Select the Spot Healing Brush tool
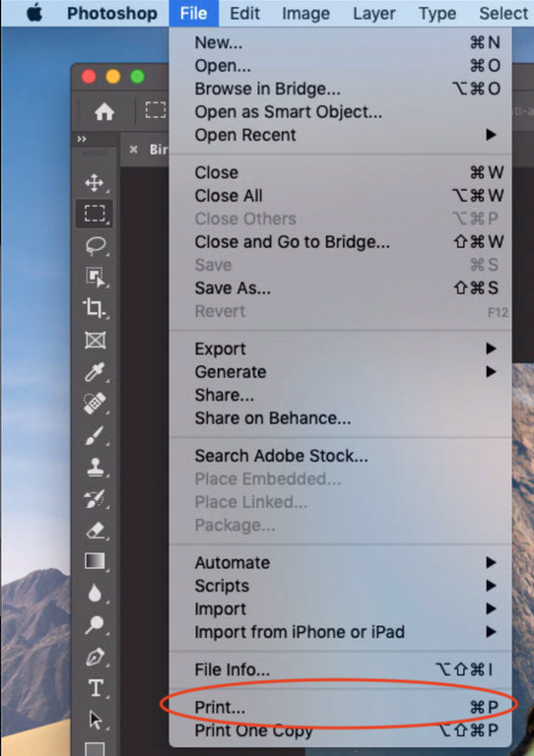 pyautogui.click(x=95, y=403)
